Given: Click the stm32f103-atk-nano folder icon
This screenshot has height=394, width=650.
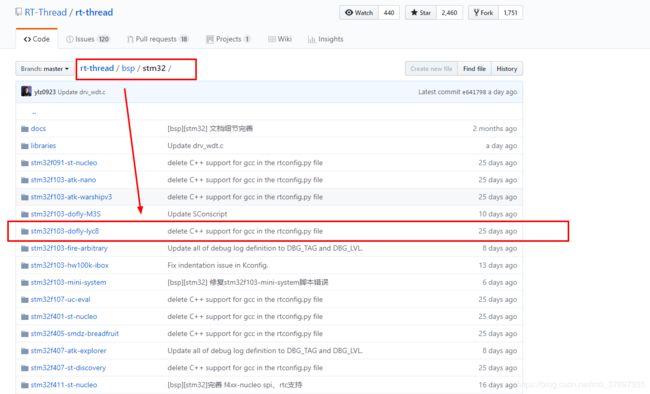Looking at the screenshot, I should 25,180.
